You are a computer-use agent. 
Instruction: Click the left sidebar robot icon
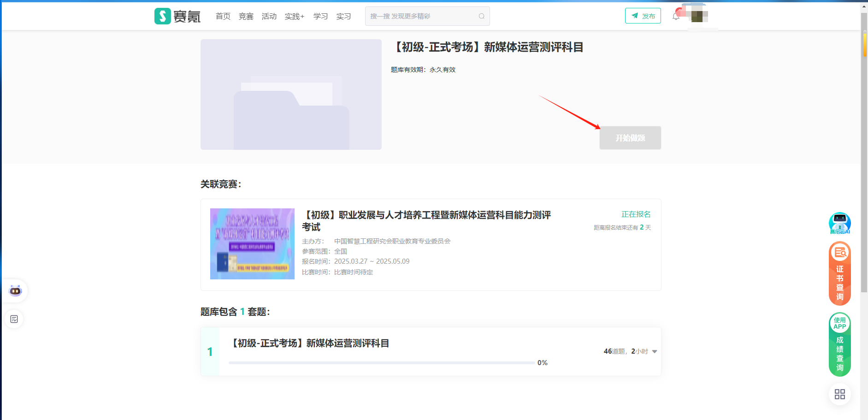(15, 290)
